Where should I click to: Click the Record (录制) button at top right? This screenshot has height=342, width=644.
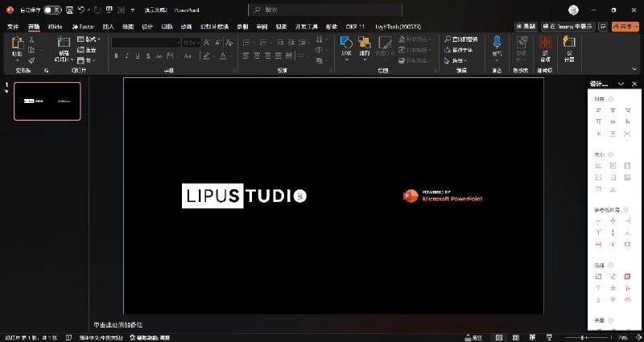coord(526,27)
